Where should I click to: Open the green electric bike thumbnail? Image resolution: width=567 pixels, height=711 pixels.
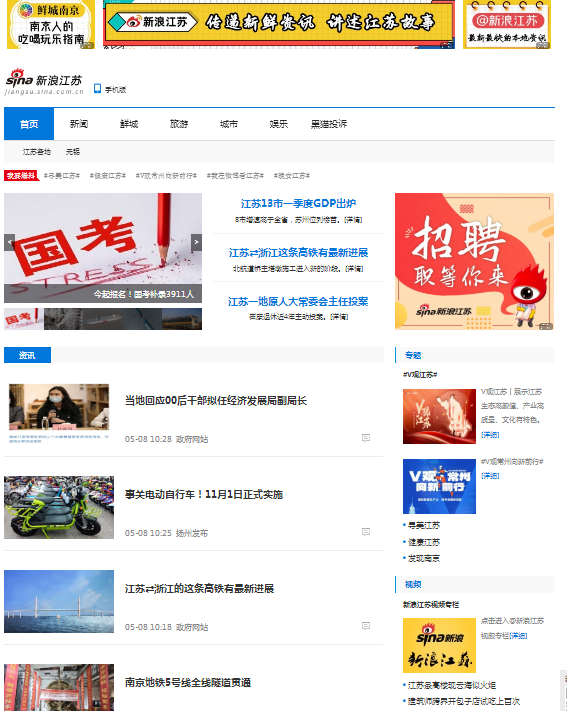point(59,507)
